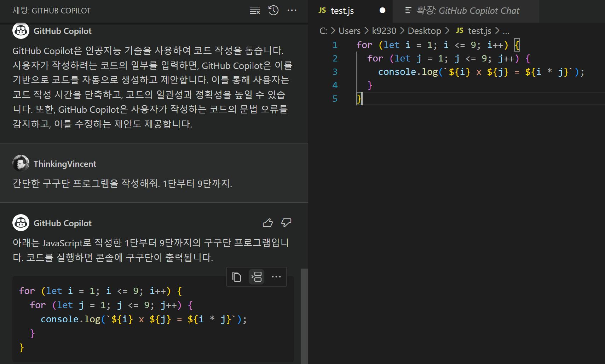Select the Desktop breadcrumb segment
This screenshot has height=364, width=605.
click(x=424, y=31)
